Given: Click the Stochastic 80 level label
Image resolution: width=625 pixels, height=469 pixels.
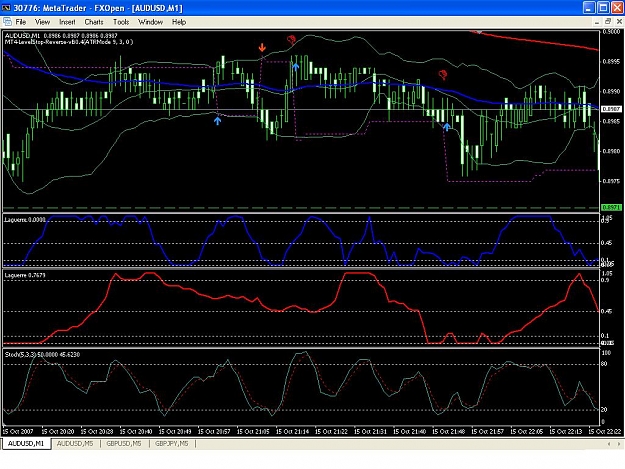Looking at the screenshot, I should 604,364.
